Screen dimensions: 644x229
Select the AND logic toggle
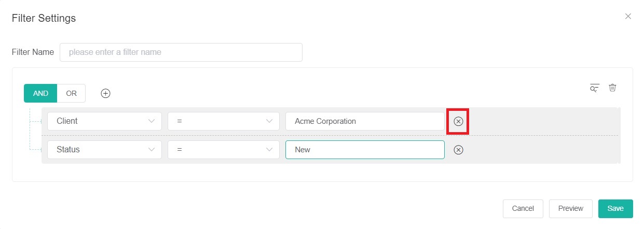point(40,93)
